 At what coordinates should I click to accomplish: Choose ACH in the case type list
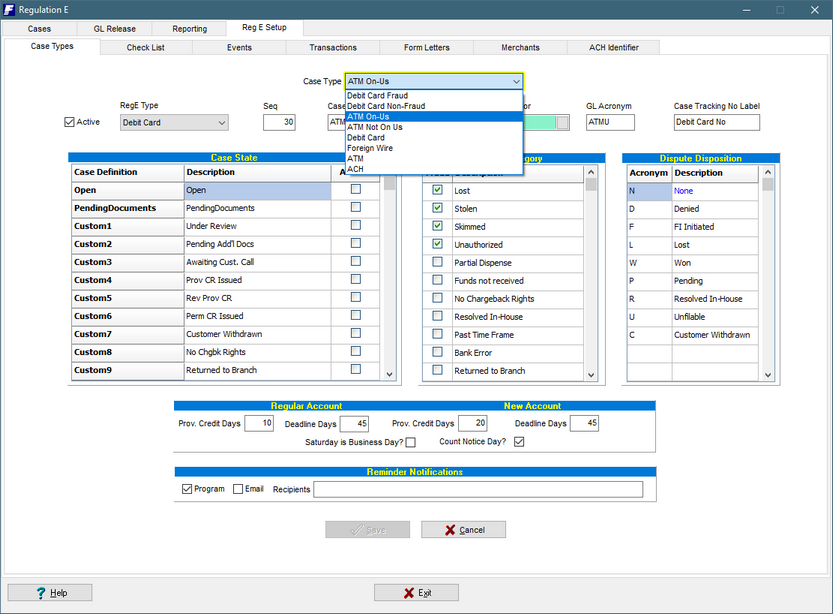(x=434, y=169)
